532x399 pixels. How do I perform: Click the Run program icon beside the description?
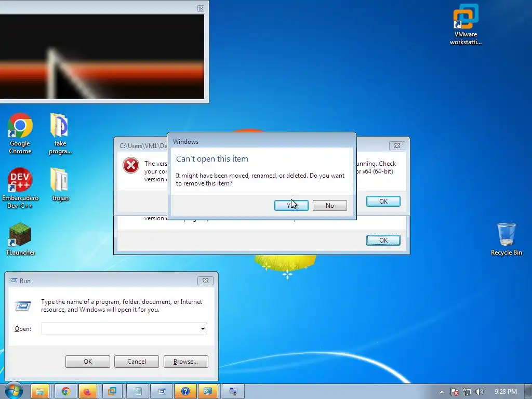pos(23,306)
